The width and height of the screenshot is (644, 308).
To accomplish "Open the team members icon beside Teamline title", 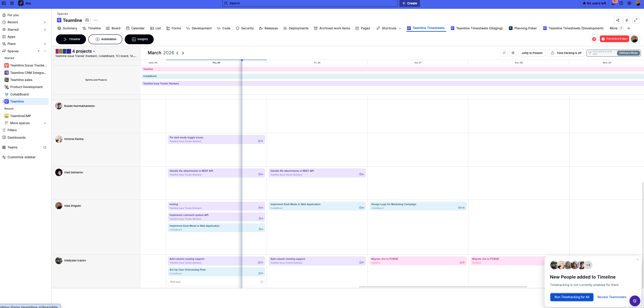I will point(87,20).
